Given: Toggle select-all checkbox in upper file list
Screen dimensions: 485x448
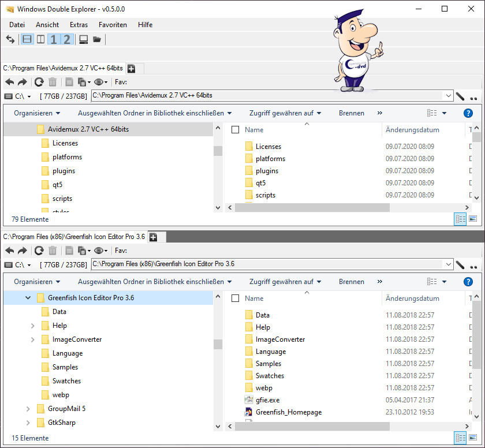Looking at the screenshot, I should coord(235,130).
